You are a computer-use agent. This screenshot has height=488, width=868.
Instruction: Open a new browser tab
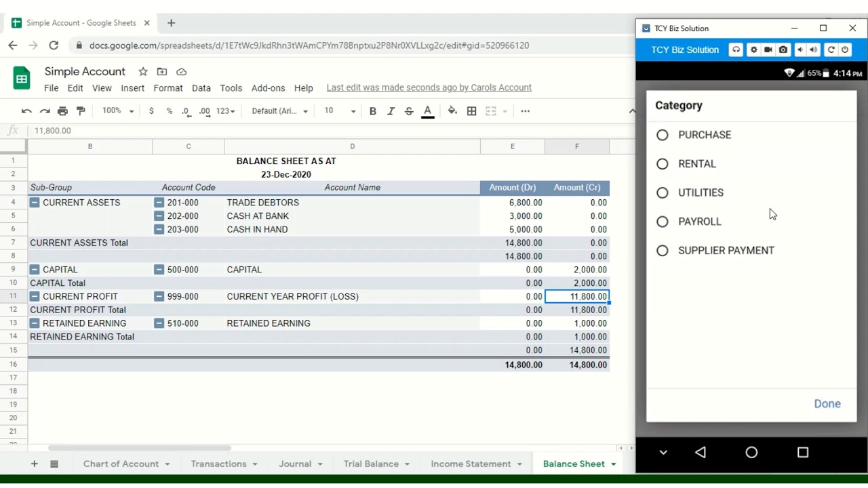tap(171, 23)
